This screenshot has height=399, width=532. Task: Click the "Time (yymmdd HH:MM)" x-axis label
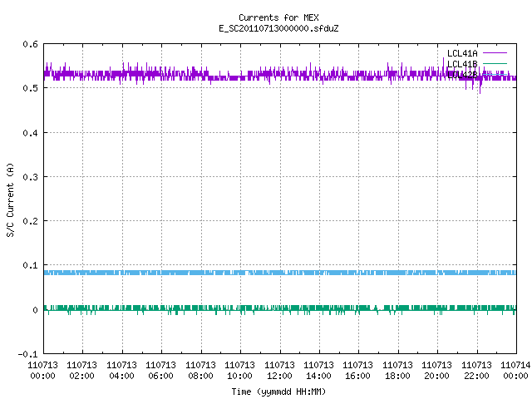click(x=278, y=392)
